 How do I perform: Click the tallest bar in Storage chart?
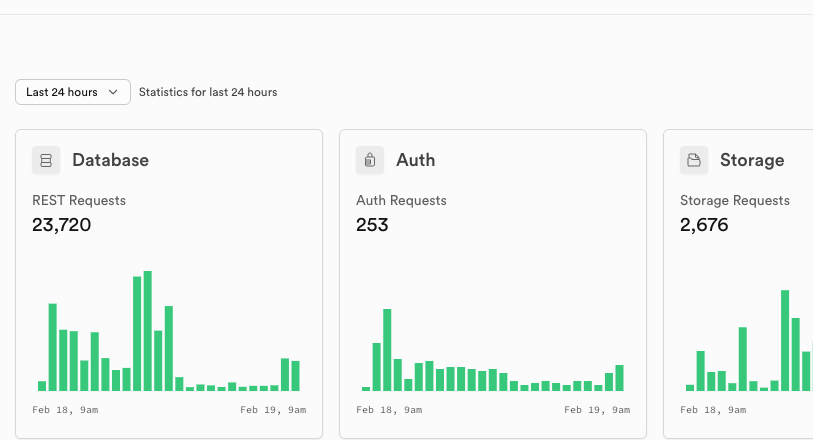(x=785, y=341)
